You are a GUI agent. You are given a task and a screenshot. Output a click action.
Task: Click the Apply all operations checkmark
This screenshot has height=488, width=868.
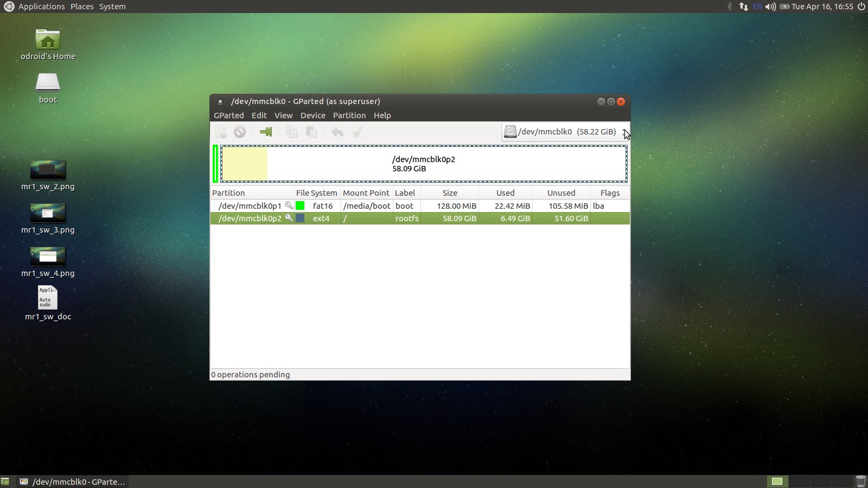pyautogui.click(x=358, y=132)
